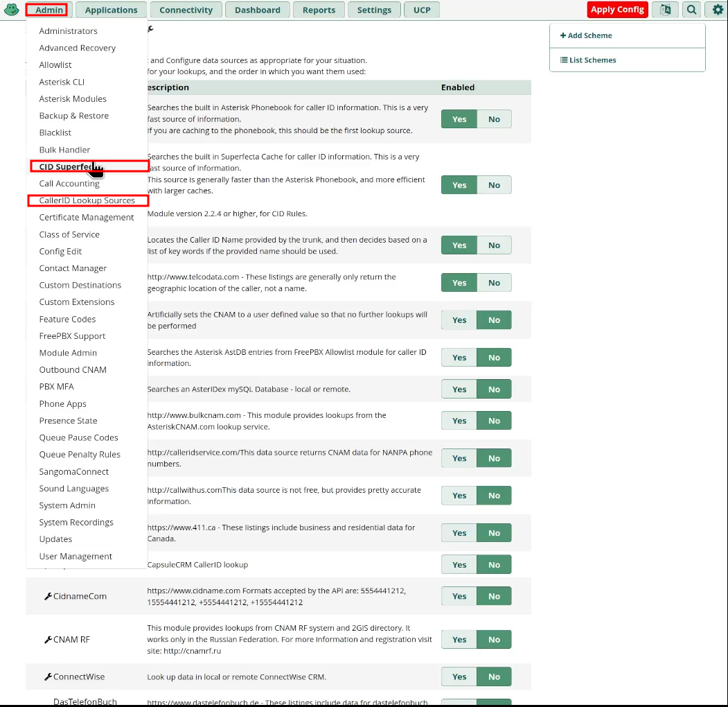
Task: Click the Enabled column header
Action: [458, 87]
